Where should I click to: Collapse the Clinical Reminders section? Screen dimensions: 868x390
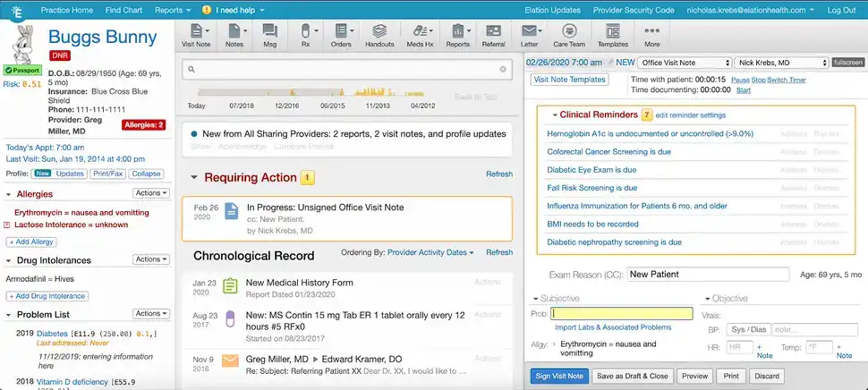click(555, 115)
